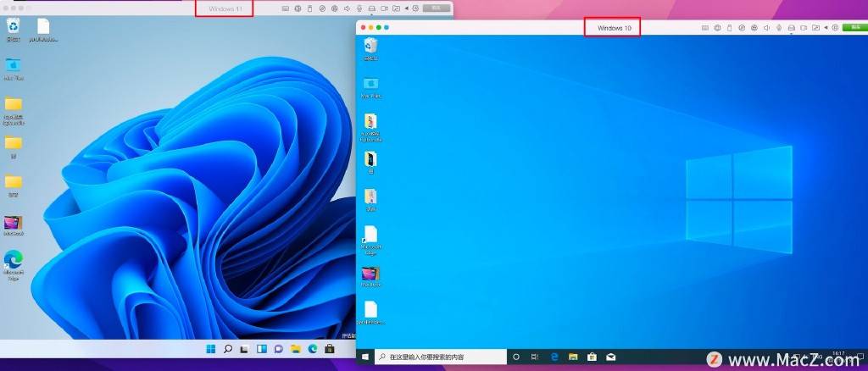Open Windows 10 Start button
Screen dimensions: 868x371
point(365,357)
